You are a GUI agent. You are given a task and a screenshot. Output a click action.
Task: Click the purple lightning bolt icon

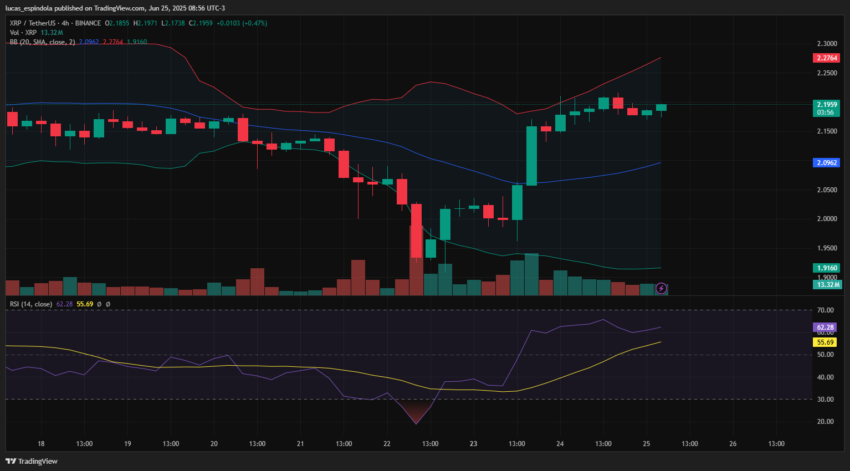click(x=661, y=288)
